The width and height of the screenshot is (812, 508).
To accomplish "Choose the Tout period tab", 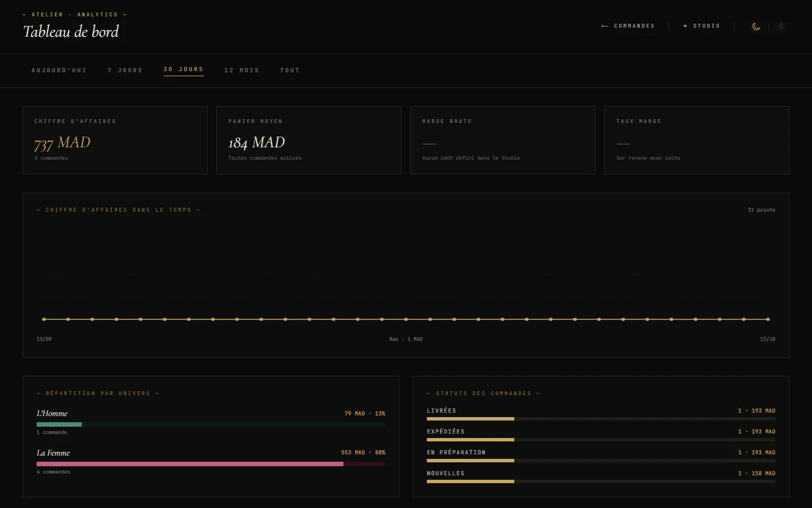I will [290, 71].
